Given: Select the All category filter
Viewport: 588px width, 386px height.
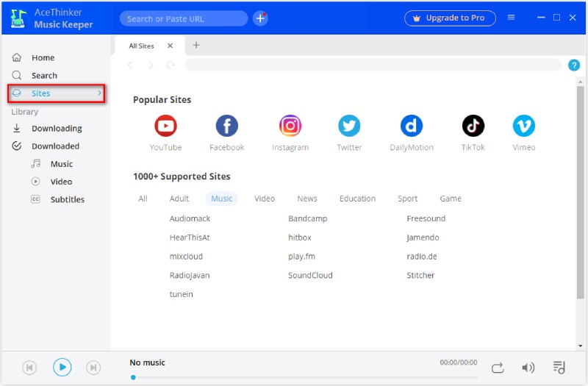Looking at the screenshot, I should (143, 199).
